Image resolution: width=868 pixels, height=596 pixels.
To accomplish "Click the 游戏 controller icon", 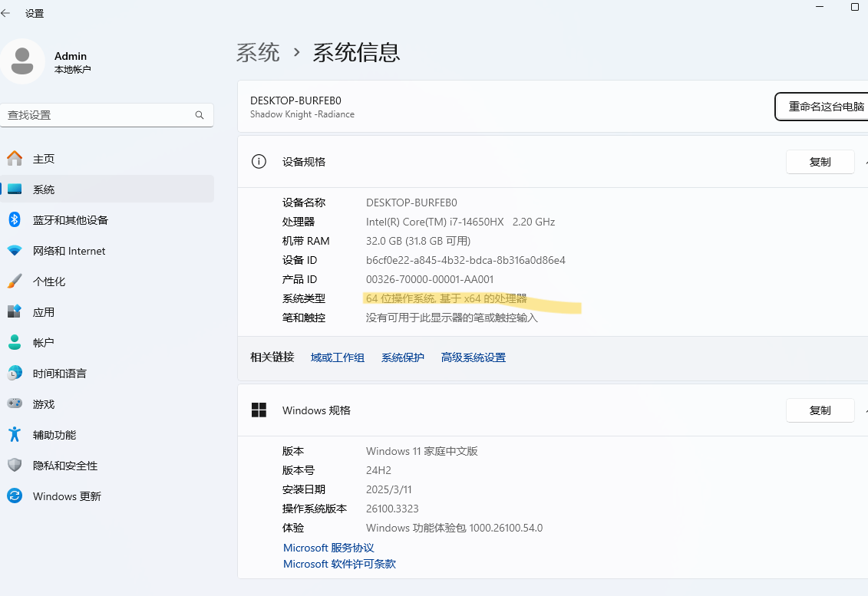I will click(15, 403).
